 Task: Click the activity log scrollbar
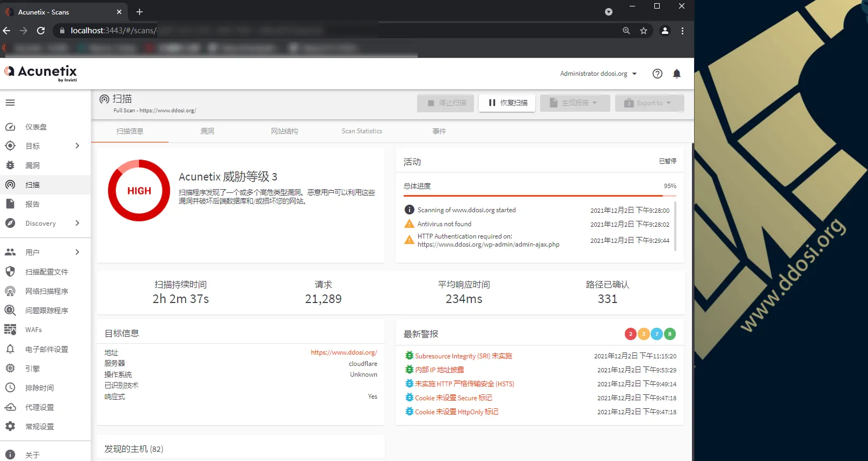pos(675,226)
